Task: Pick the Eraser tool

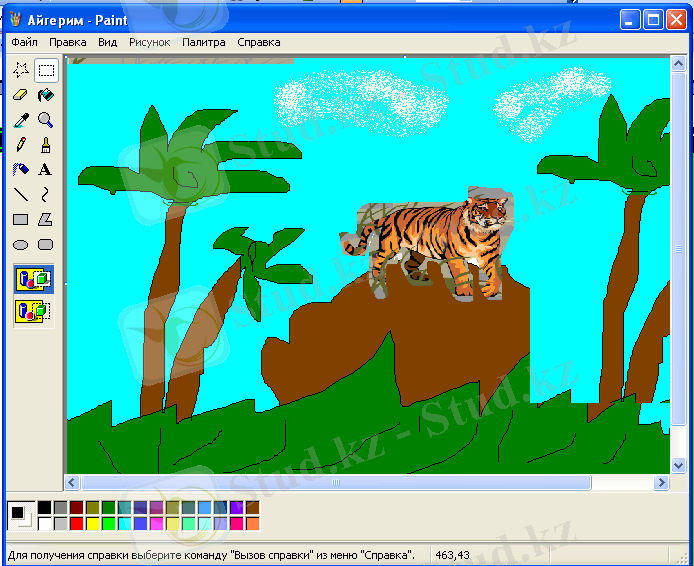Action: tap(21, 95)
